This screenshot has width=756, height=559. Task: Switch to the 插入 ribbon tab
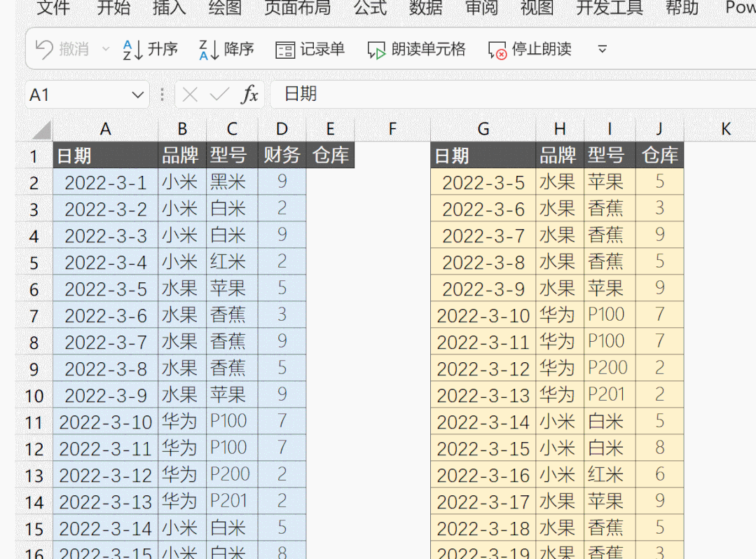click(x=170, y=8)
